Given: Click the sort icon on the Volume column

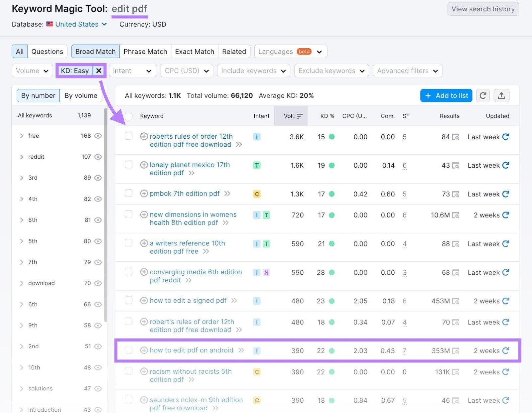Looking at the screenshot, I should pos(300,116).
